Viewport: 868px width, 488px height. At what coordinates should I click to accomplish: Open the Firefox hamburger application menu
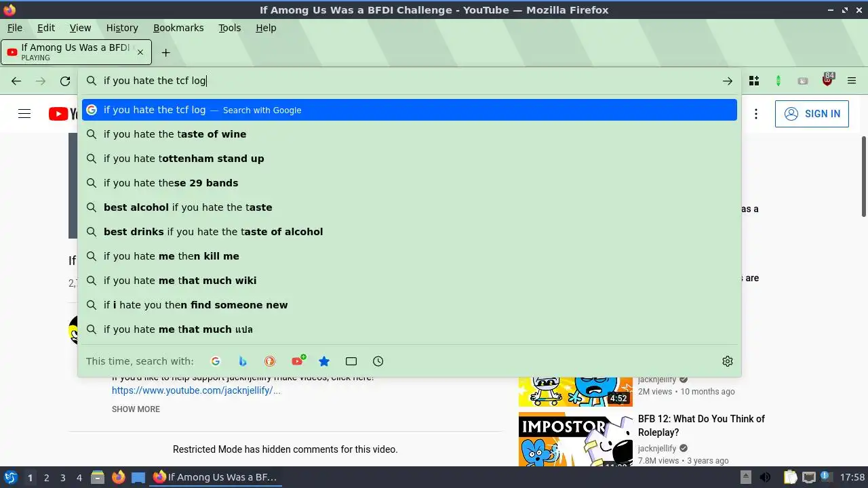(x=852, y=81)
